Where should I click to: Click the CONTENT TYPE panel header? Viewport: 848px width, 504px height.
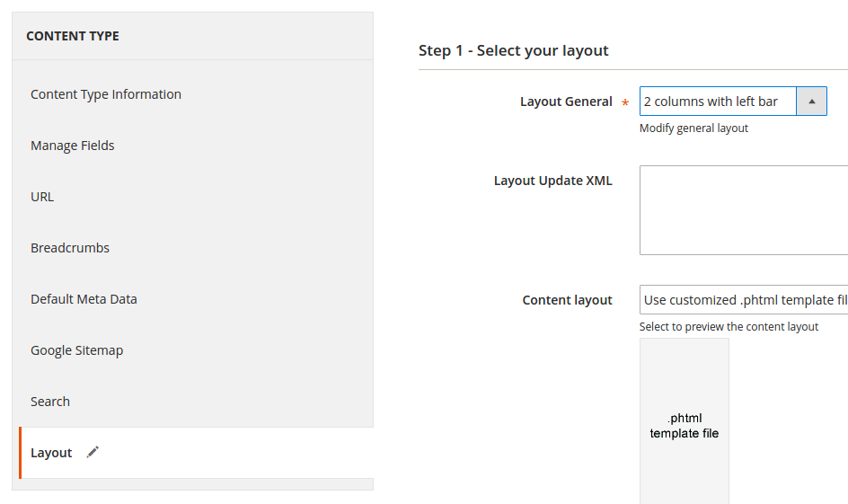pos(192,36)
